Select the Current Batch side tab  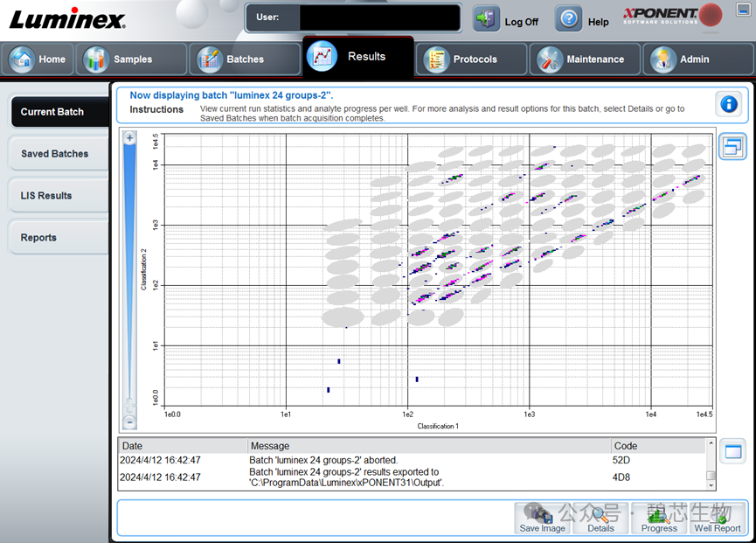pos(59,112)
